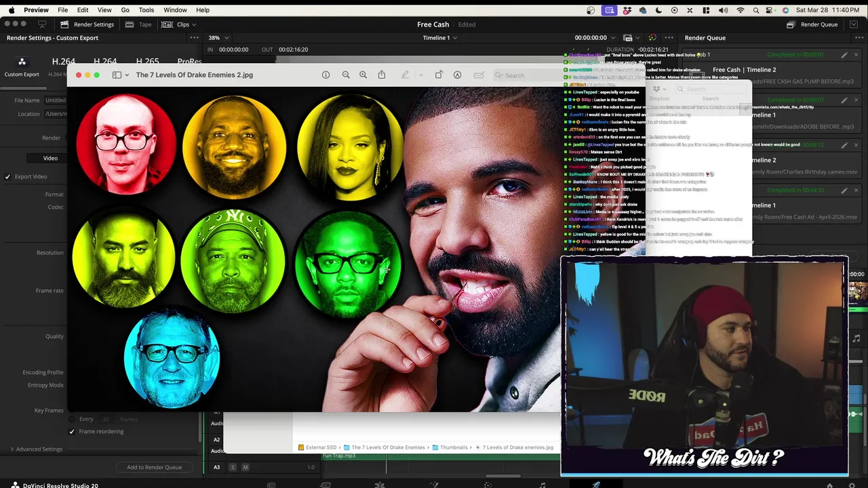Rotate the image with Preview rotate icon

point(439,75)
